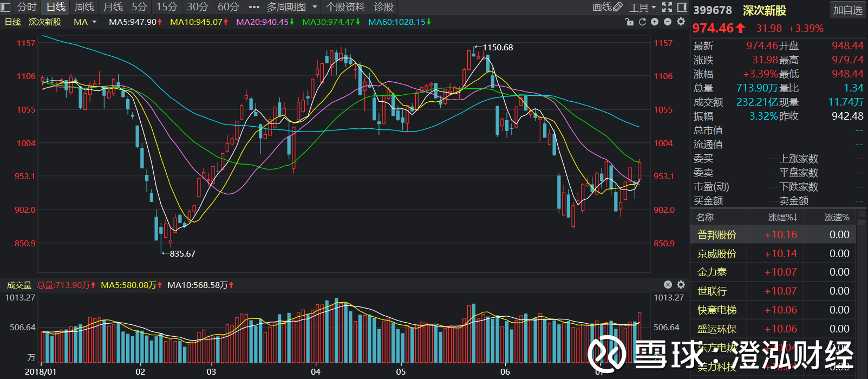Zoom in with the plus icon
This screenshot has width=868, height=379.
point(655,22)
